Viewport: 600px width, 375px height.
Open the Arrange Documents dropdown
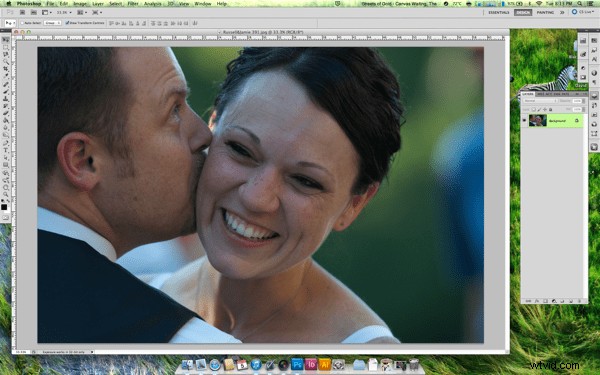(x=82, y=12)
